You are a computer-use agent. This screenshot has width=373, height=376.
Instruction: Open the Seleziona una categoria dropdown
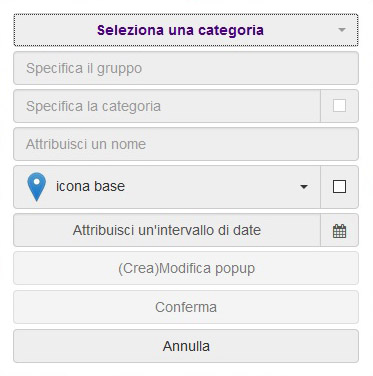[186, 30]
